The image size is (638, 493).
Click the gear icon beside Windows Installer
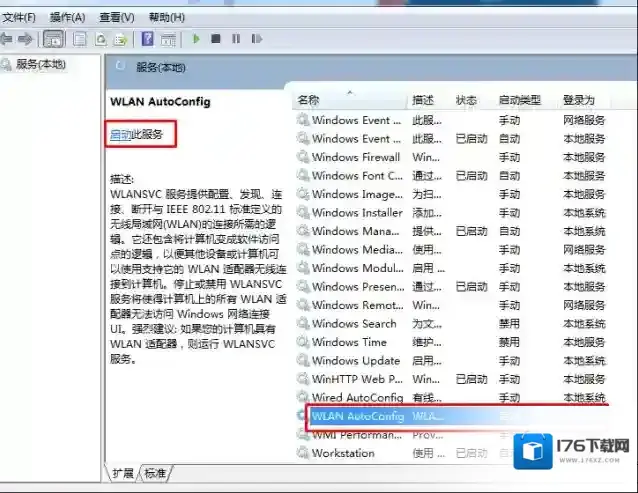click(303, 212)
